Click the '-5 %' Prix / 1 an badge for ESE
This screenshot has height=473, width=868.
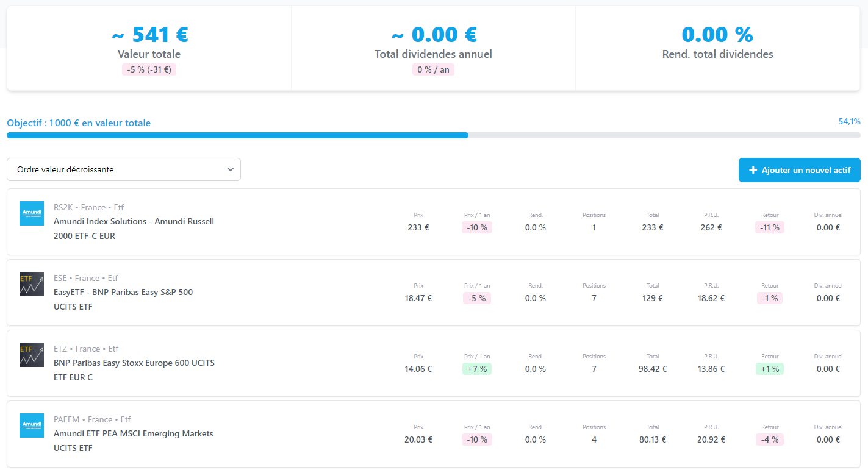point(477,298)
